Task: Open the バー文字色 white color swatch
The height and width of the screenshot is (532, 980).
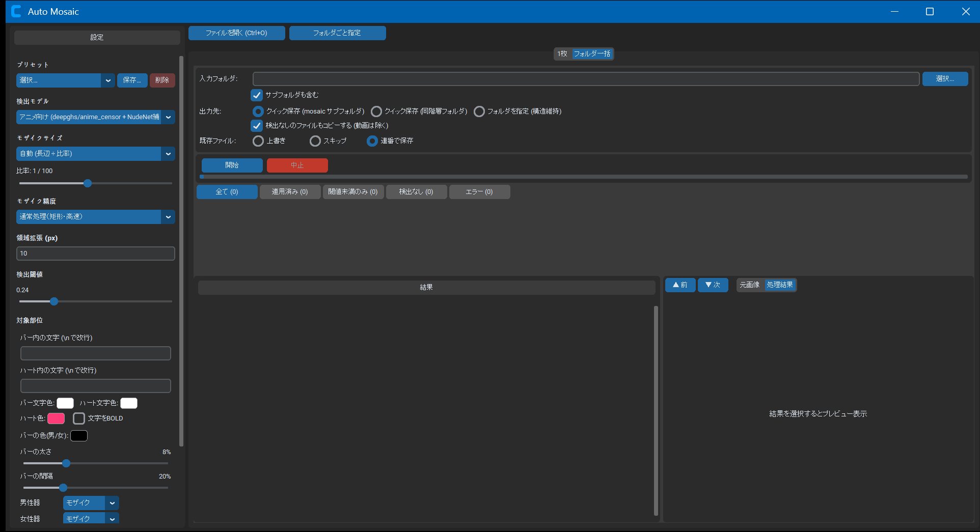Action: click(x=65, y=403)
